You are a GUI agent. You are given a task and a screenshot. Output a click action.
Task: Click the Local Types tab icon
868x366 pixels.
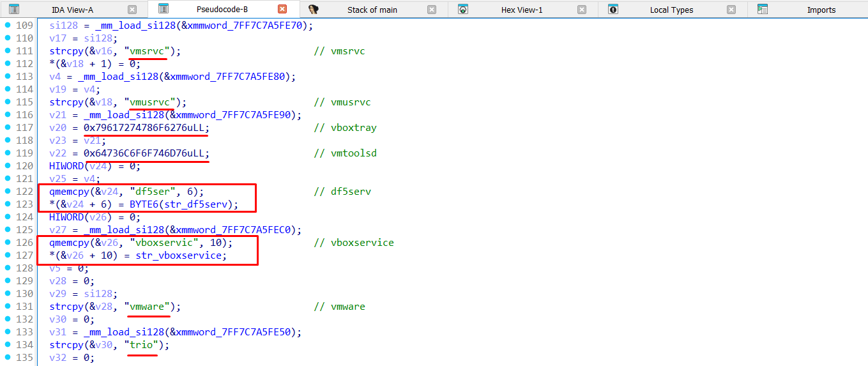(613, 10)
